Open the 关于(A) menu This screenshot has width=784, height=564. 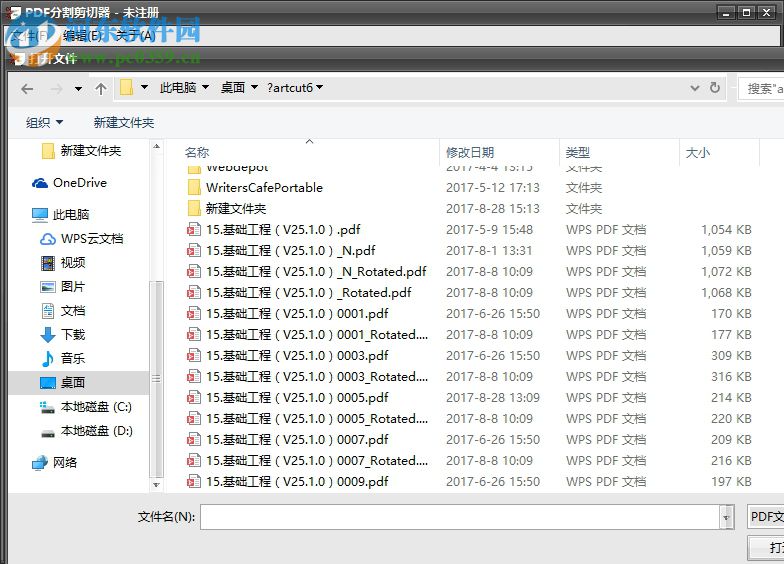coord(136,35)
